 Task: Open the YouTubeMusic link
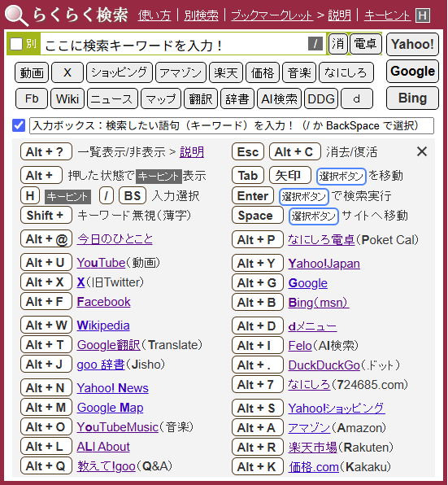117,427
